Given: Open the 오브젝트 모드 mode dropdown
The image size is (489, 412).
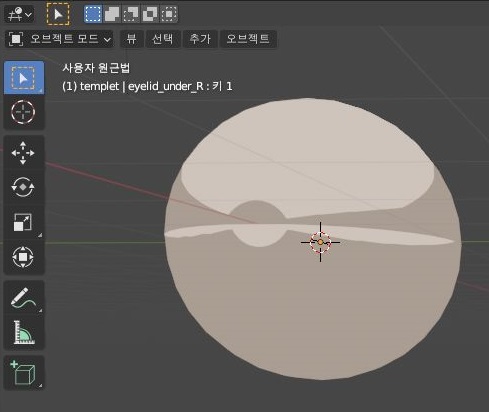Looking at the screenshot, I should tap(59, 39).
